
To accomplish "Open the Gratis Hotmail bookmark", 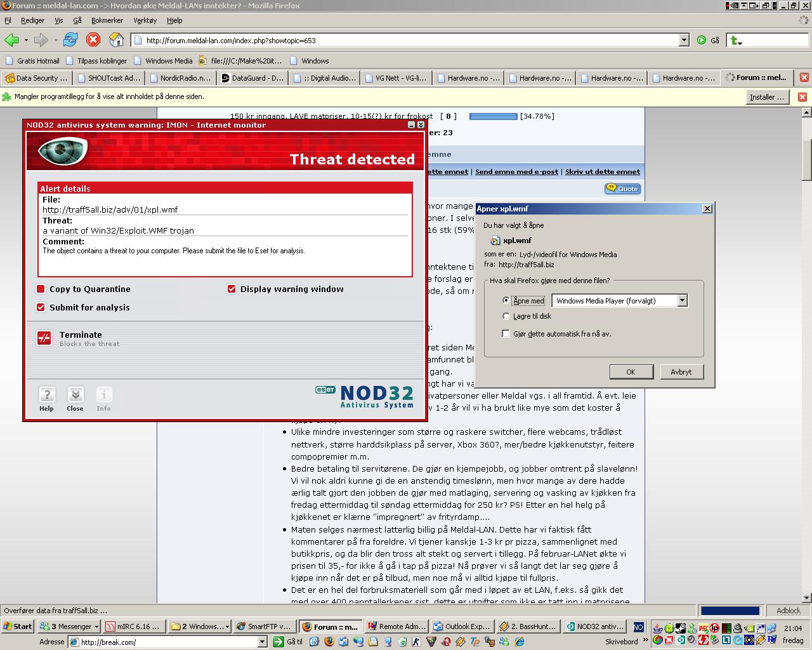I will 32,61.
